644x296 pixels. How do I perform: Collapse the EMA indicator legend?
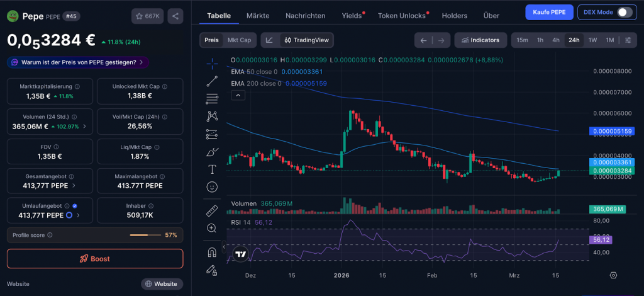238,95
